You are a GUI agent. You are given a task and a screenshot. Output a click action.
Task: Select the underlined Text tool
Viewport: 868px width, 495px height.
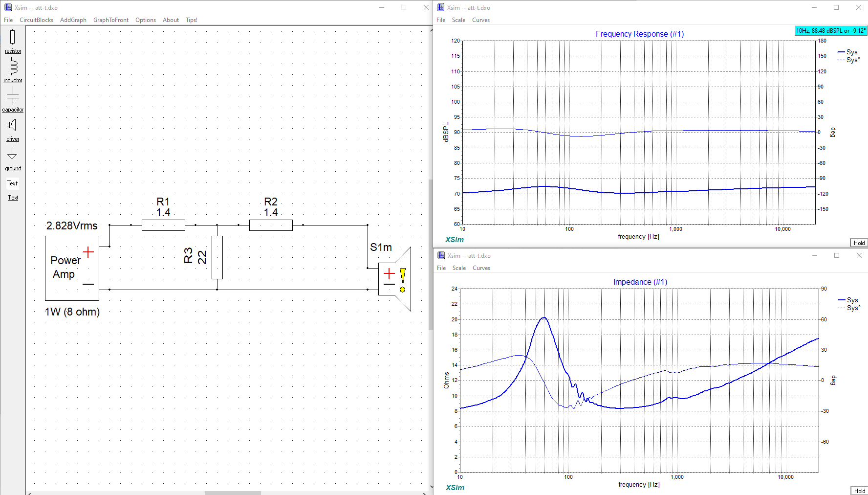coord(13,198)
